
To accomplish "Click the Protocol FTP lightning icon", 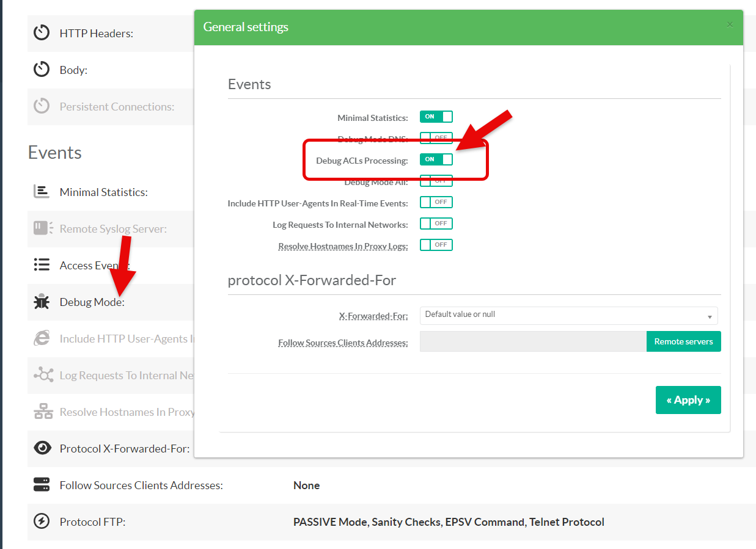I will (42, 522).
